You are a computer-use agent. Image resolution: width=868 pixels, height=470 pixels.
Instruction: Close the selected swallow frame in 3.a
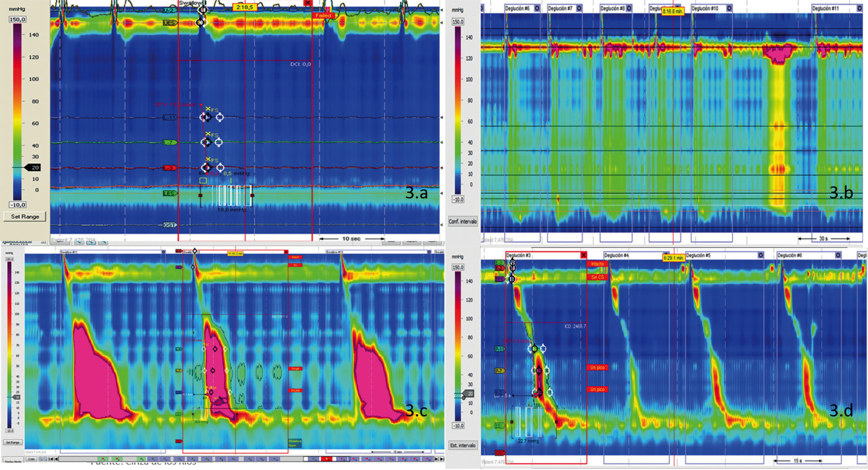[x=308, y=3]
